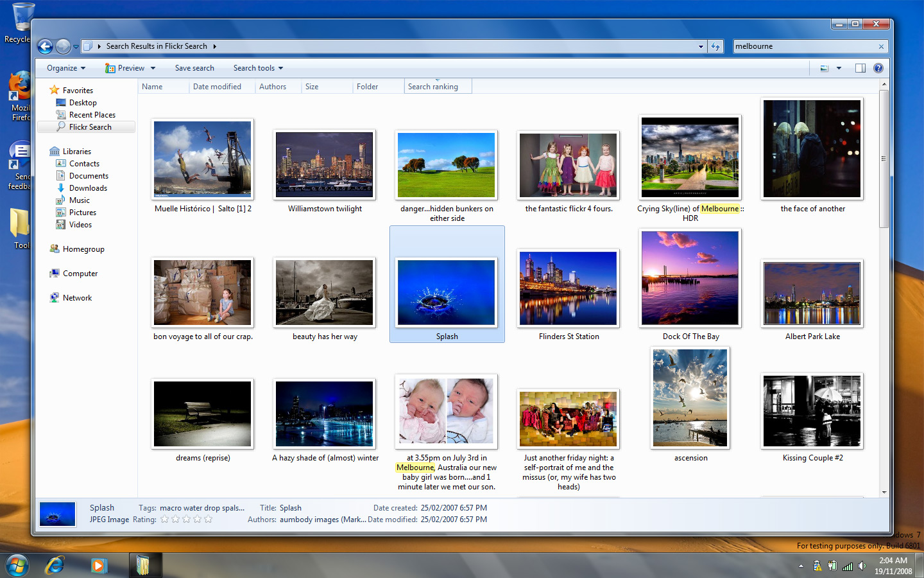
Task: Clear the melbourne search text with X
Action: click(881, 46)
